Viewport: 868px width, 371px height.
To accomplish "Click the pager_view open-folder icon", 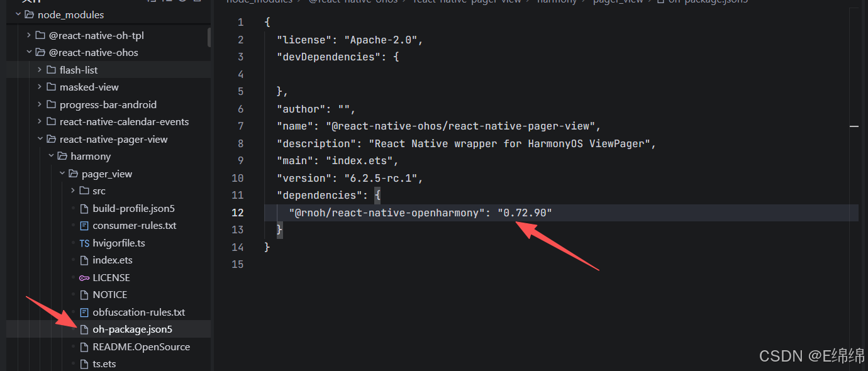I will coord(74,174).
